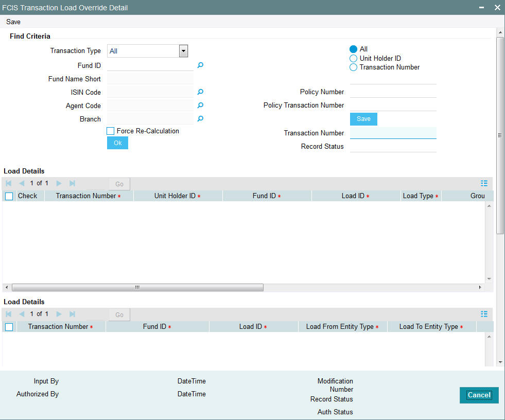505x420 pixels.
Task: Click the main window vertical scrollbar thumb
Action: 500,135
